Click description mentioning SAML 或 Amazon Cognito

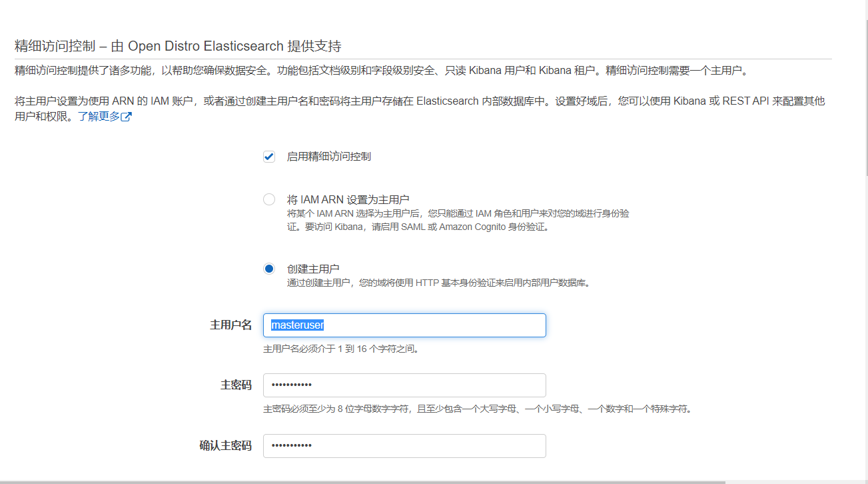458,221
